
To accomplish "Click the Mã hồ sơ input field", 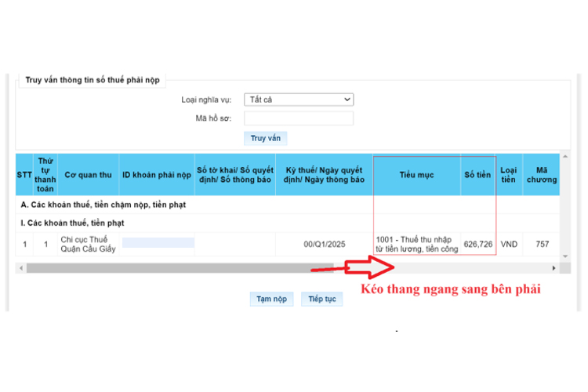I will coord(298,118).
